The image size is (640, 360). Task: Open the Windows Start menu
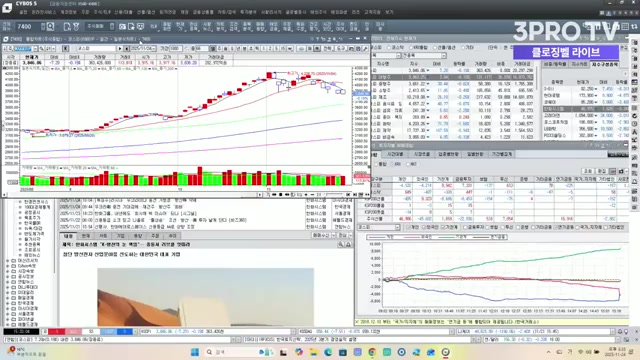[x=195, y=352]
